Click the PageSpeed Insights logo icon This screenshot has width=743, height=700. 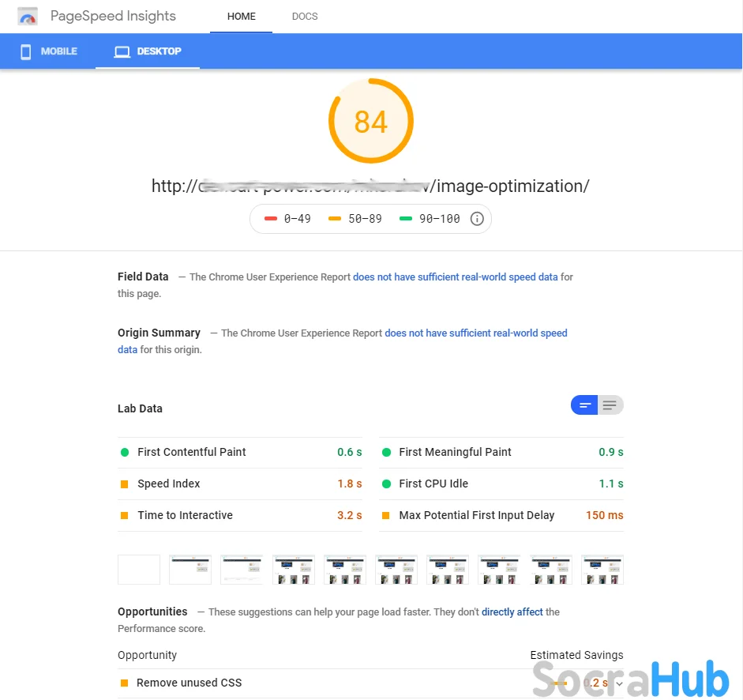[x=28, y=17]
